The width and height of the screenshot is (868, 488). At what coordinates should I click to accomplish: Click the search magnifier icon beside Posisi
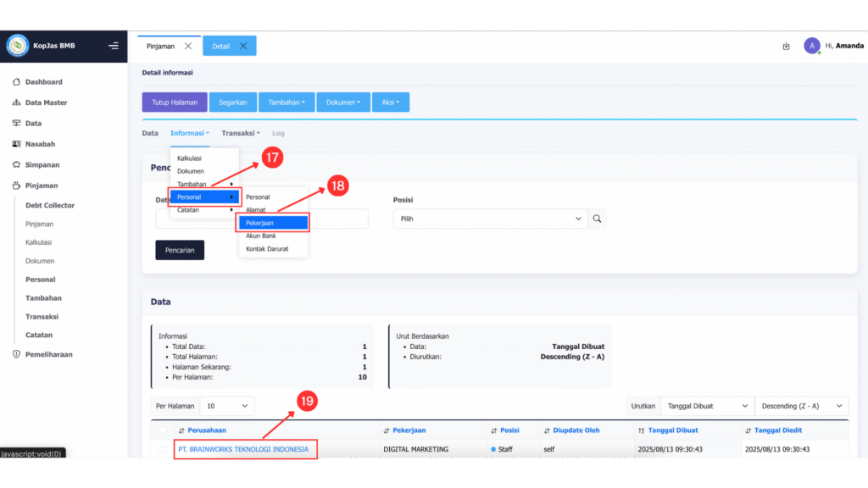pos(598,219)
